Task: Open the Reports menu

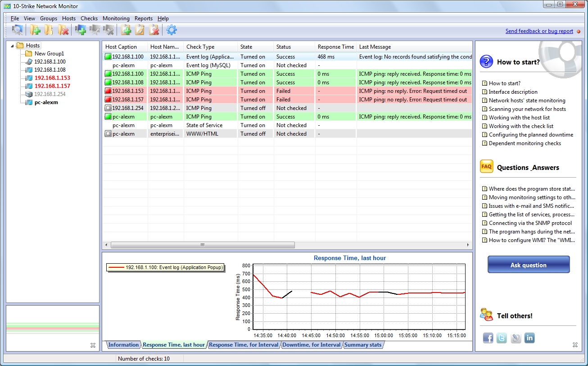Action: coord(143,18)
